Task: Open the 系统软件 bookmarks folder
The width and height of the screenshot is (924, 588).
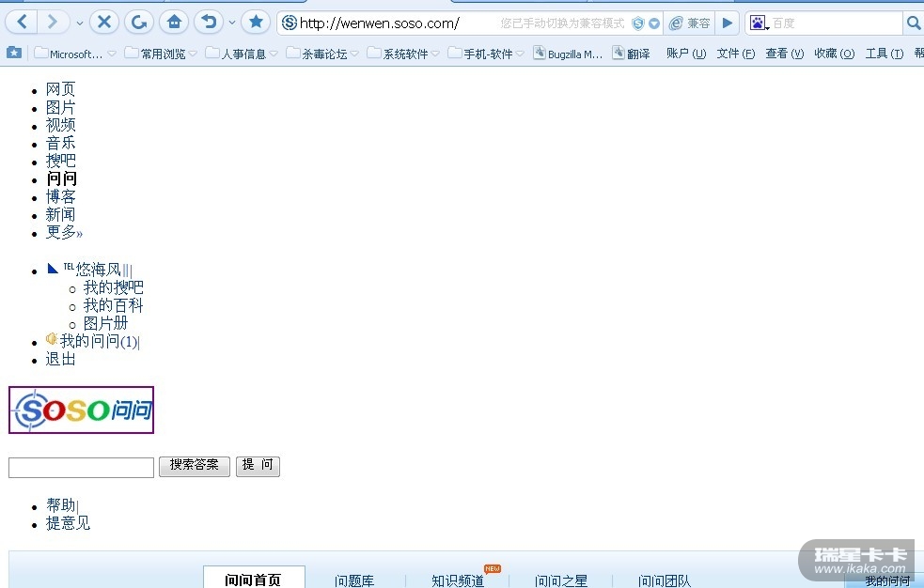Action: [x=403, y=54]
